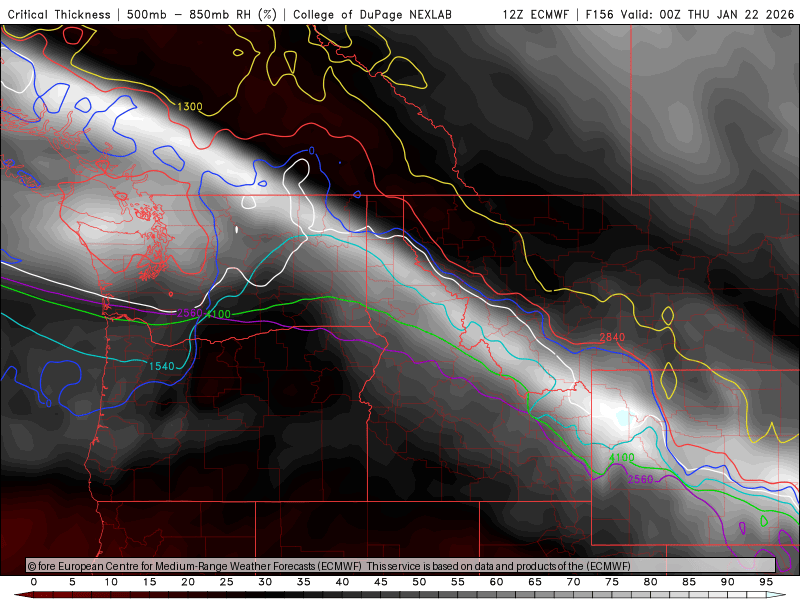Click the colorbar tick label "45"
The height and width of the screenshot is (600, 800).
381,582
